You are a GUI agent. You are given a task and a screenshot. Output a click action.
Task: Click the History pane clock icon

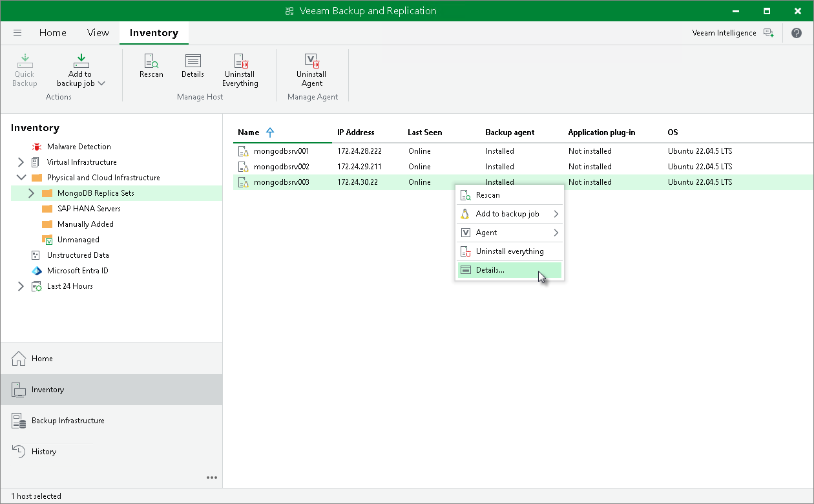point(19,452)
